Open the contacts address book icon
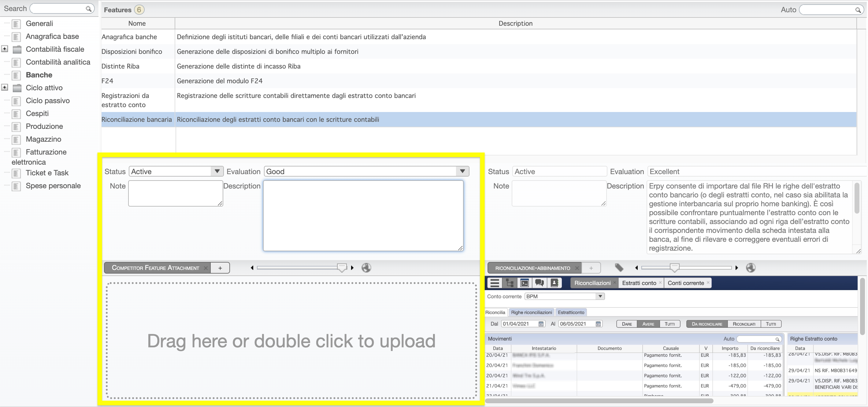Screen dimensions: 868x407 tap(554, 283)
